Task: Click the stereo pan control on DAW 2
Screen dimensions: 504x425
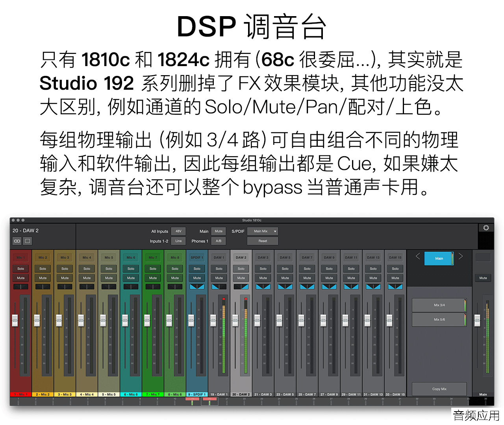Action: tap(241, 286)
